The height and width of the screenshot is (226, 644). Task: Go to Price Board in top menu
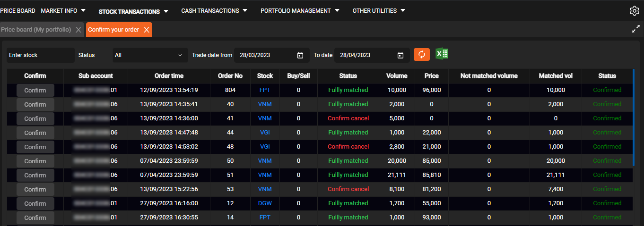pos(17,10)
